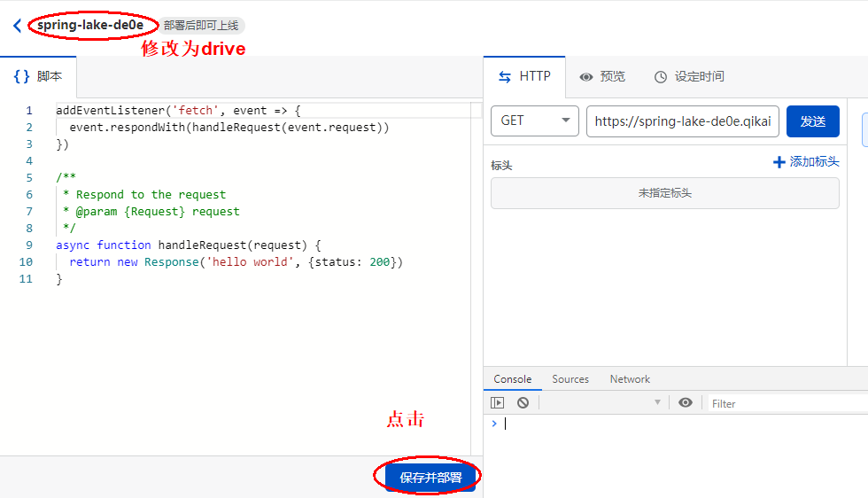Click the clear console icon
Image resolution: width=868 pixels, height=498 pixels.
click(x=523, y=402)
